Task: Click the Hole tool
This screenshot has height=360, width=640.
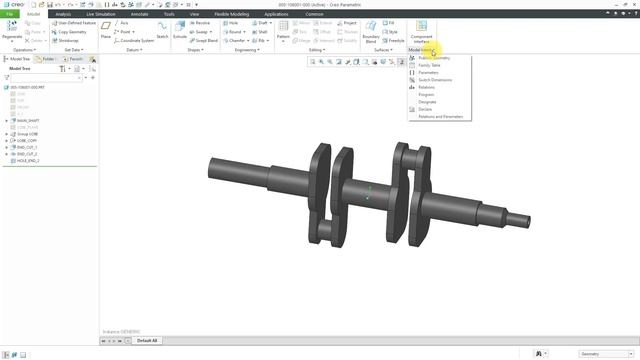Action: pyautogui.click(x=231, y=23)
